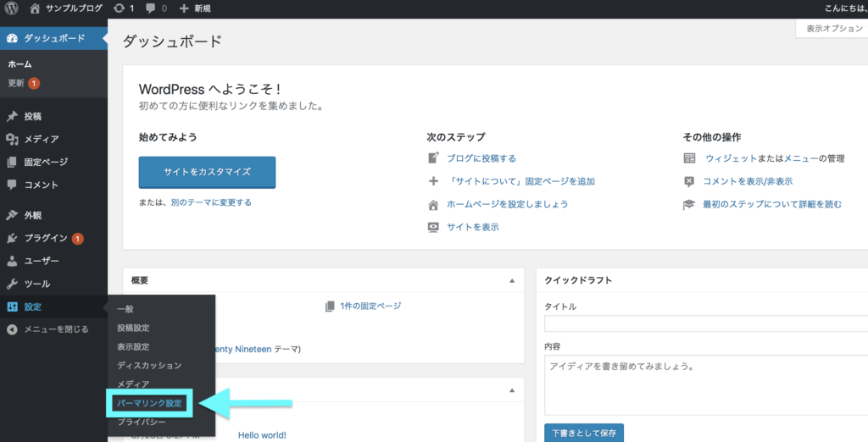Click the こんにちは greeting in the admin bar
Viewport: 868px width, 442px height.
[847, 8]
